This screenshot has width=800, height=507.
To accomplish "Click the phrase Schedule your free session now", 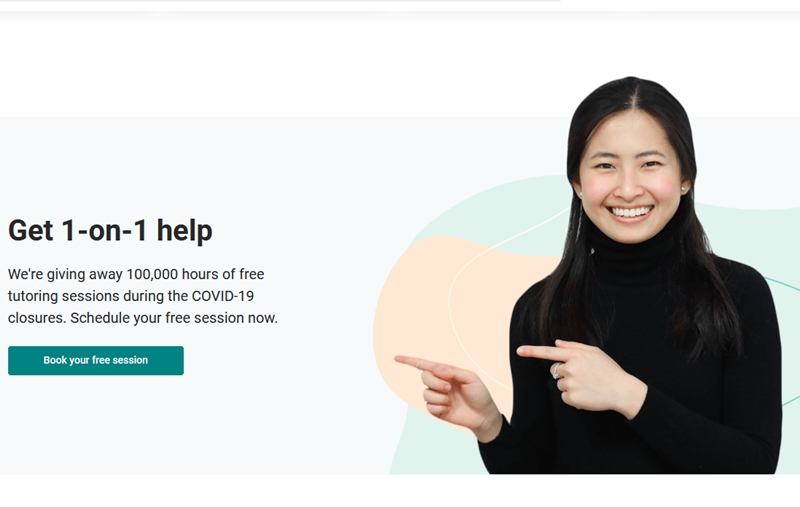I will click(x=173, y=318).
